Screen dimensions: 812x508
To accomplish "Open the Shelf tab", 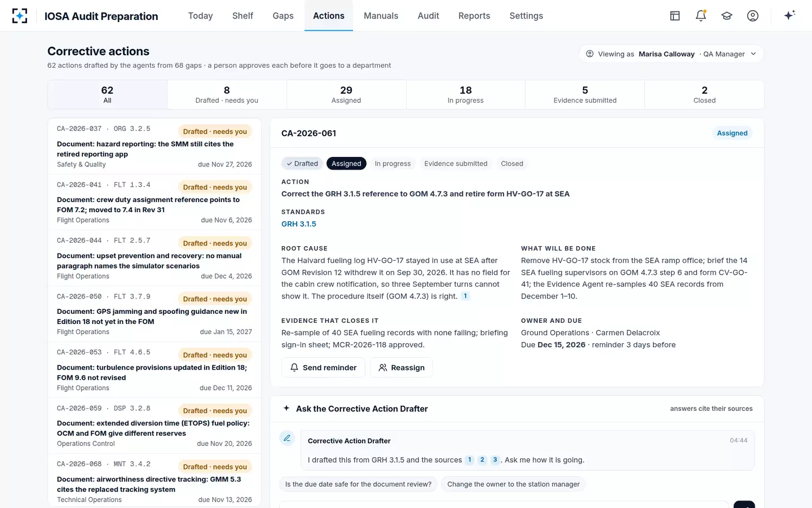I will pos(242,16).
